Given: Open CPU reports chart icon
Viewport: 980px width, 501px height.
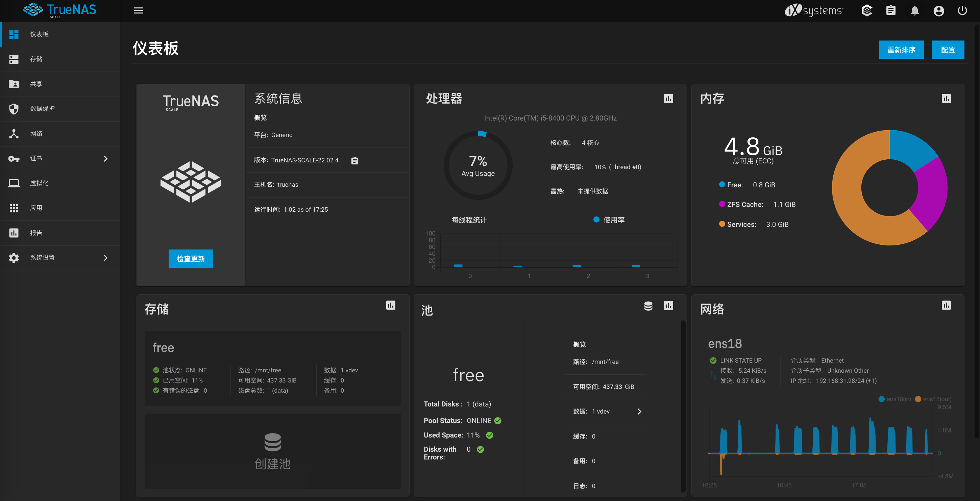Looking at the screenshot, I should [668, 99].
